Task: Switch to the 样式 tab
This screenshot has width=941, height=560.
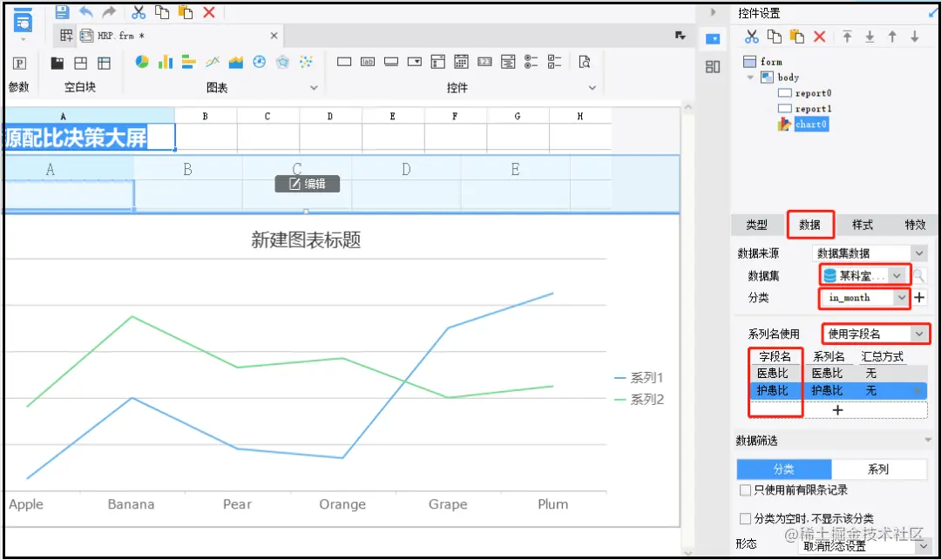Action: pos(863,225)
